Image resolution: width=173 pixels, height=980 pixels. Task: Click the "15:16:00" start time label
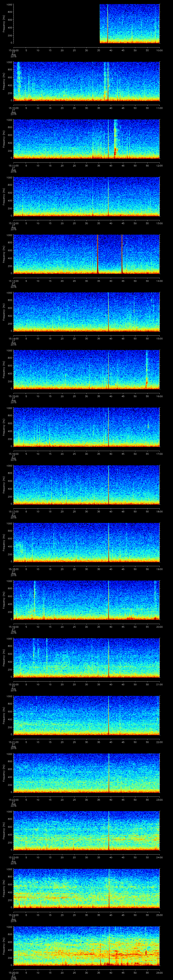coord(14,454)
